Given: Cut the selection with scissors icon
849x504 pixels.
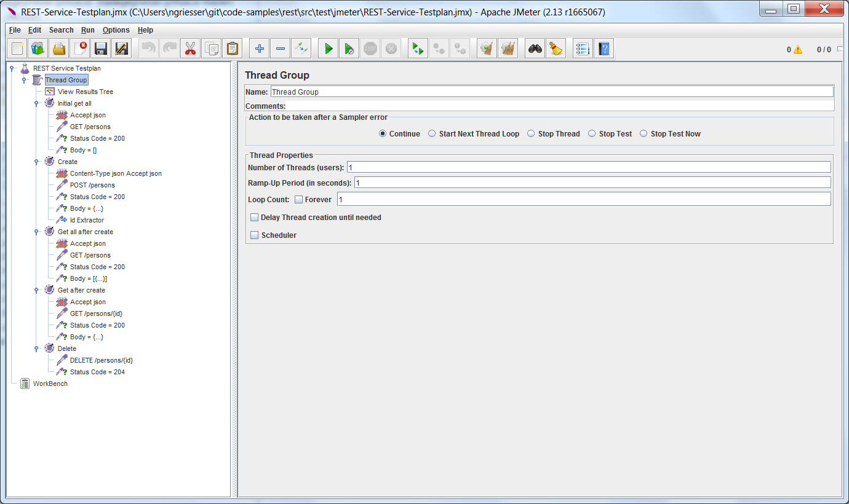Looking at the screenshot, I should pos(191,49).
